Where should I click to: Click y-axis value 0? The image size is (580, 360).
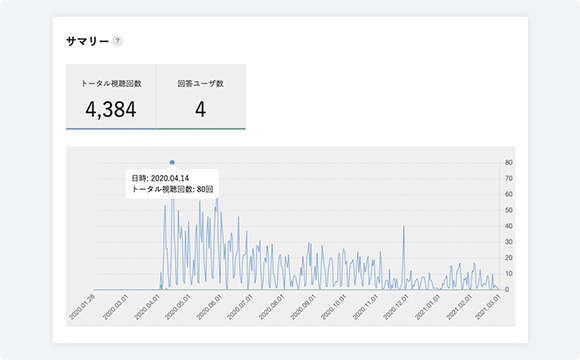pyautogui.click(x=507, y=290)
